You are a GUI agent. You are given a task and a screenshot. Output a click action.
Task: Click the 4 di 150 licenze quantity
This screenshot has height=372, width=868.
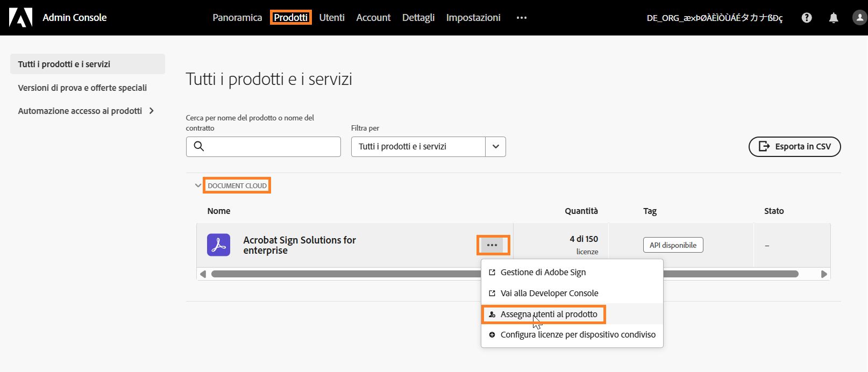click(584, 245)
